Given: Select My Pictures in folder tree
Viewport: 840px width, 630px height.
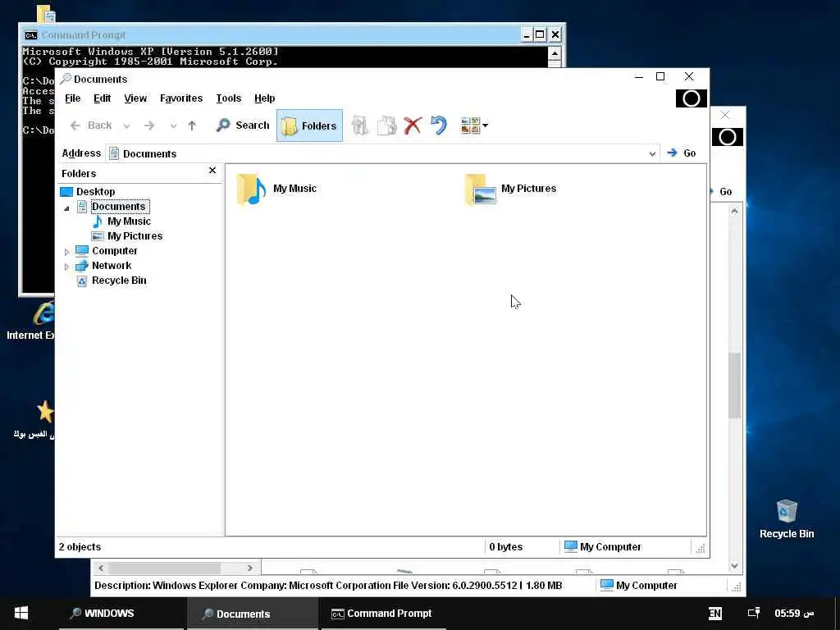Looking at the screenshot, I should tap(135, 236).
